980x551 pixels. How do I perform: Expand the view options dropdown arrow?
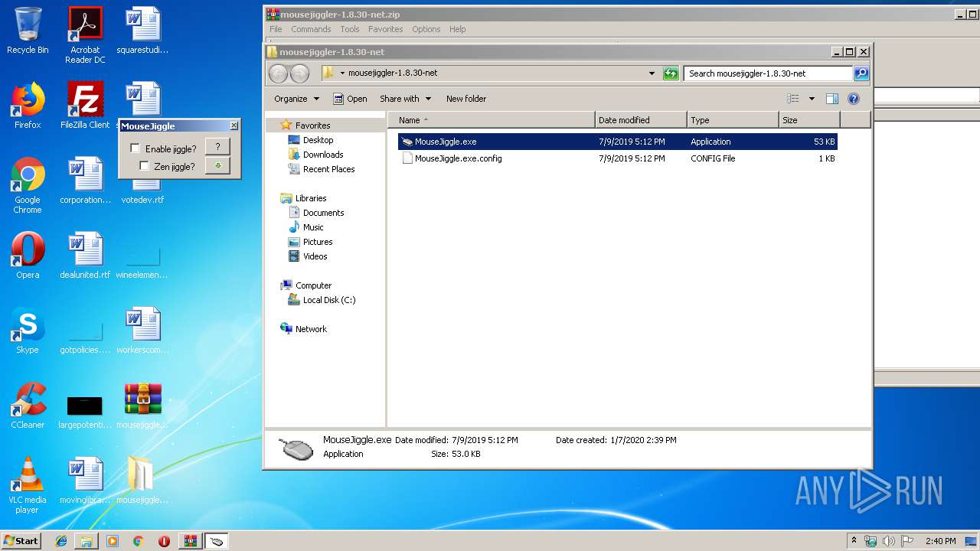(812, 99)
